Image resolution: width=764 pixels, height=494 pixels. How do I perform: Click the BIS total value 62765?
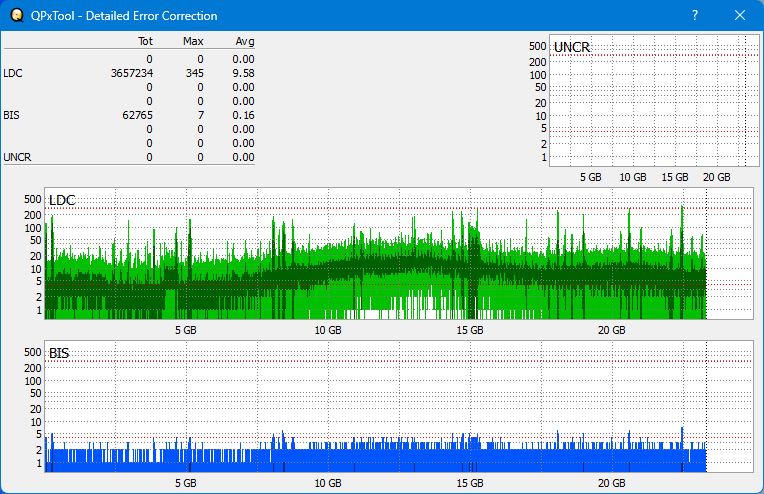coord(137,115)
